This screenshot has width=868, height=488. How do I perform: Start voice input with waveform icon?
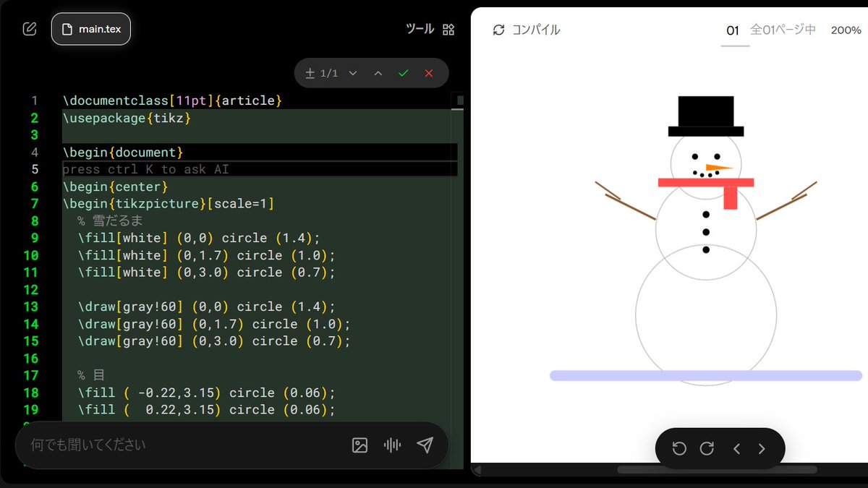tap(392, 445)
